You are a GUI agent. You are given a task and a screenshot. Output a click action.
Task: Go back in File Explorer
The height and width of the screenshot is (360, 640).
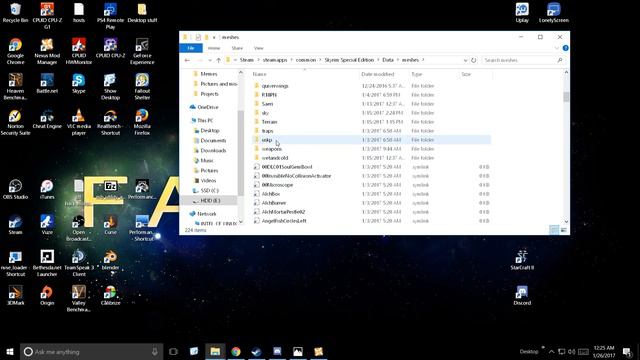(x=187, y=60)
